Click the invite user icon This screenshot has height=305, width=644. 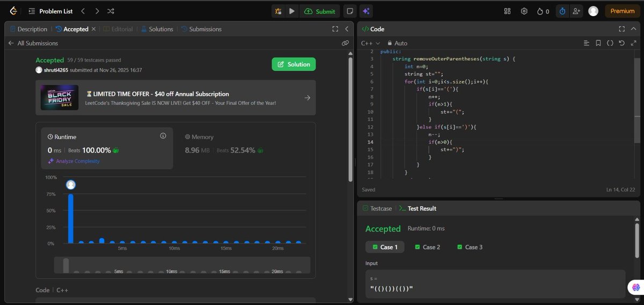coord(576,11)
